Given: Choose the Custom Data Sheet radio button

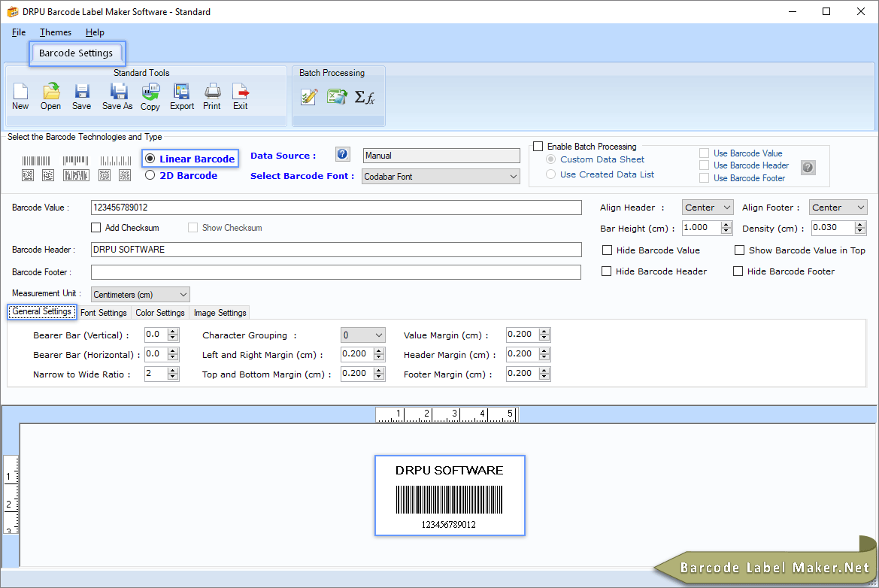Looking at the screenshot, I should pos(551,159).
